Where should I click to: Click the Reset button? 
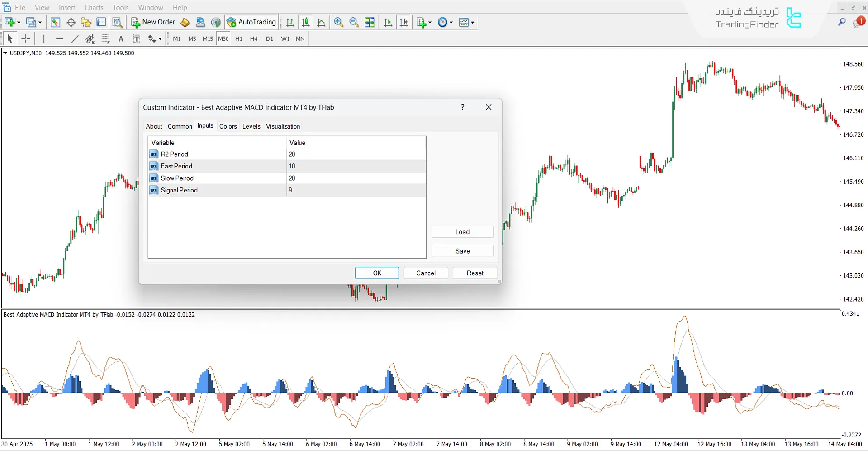point(474,273)
